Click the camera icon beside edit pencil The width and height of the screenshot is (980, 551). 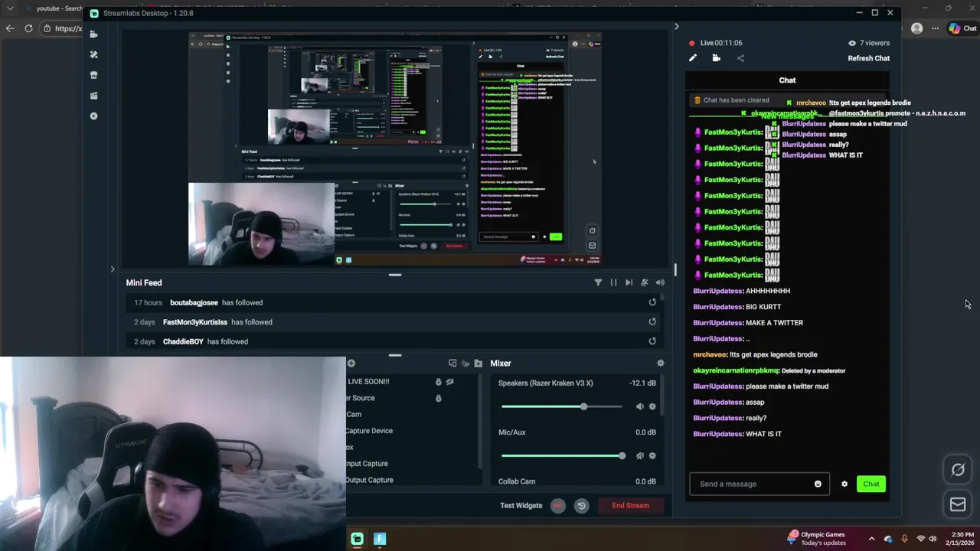[x=717, y=58]
